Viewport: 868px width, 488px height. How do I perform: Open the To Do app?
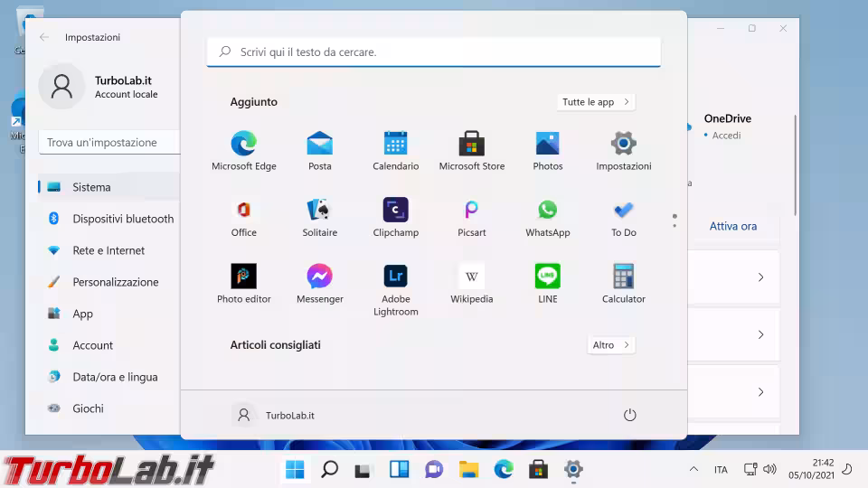click(x=623, y=217)
